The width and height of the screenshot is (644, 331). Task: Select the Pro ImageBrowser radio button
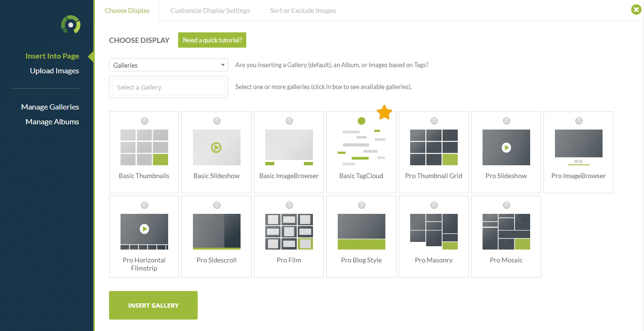click(579, 121)
